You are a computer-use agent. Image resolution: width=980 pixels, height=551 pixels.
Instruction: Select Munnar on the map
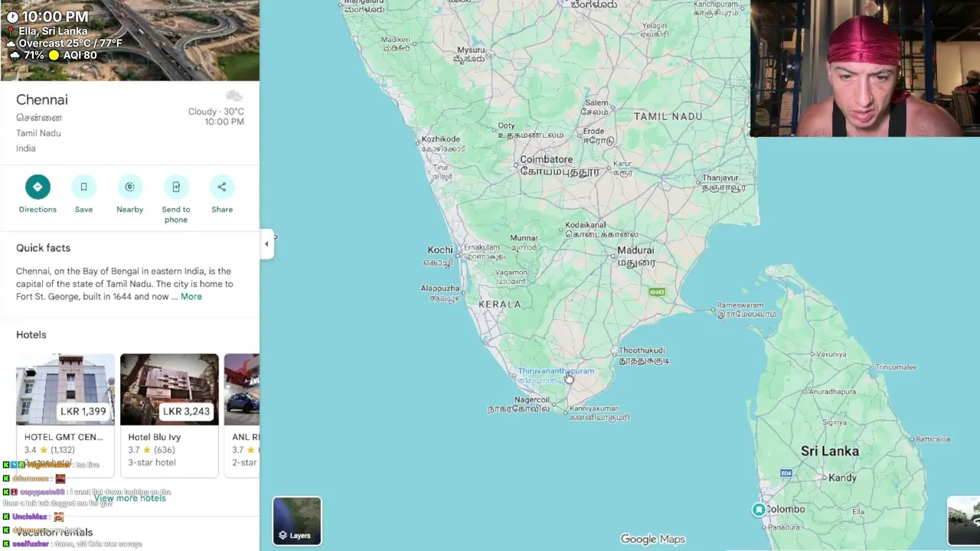(x=524, y=238)
